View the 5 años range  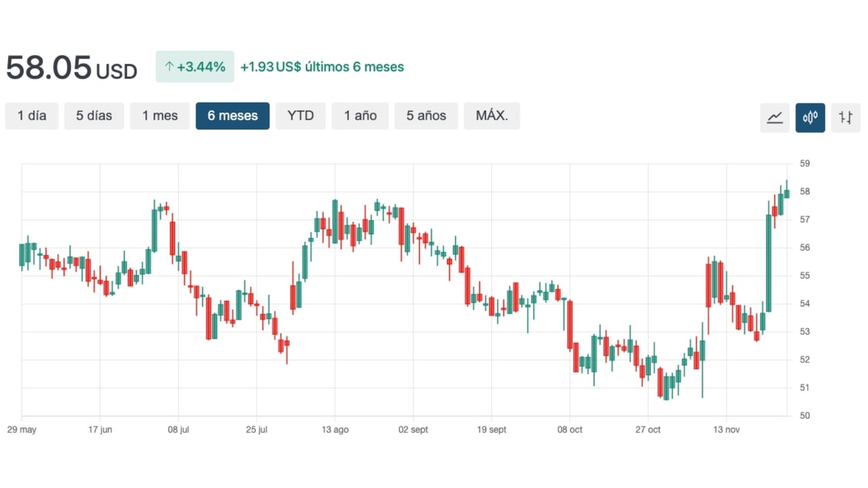(426, 116)
